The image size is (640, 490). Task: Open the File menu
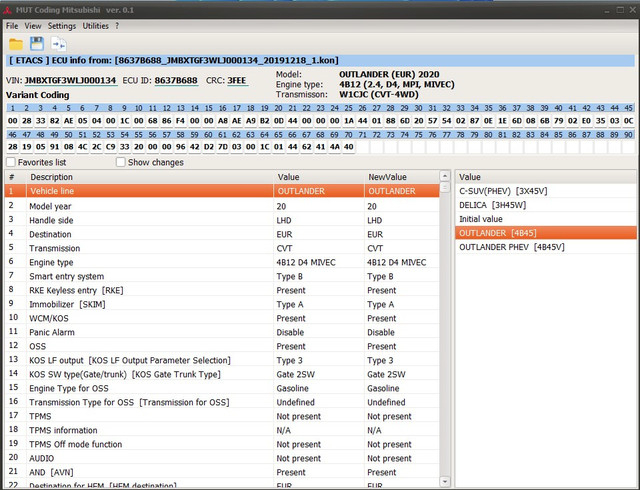point(11,25)
